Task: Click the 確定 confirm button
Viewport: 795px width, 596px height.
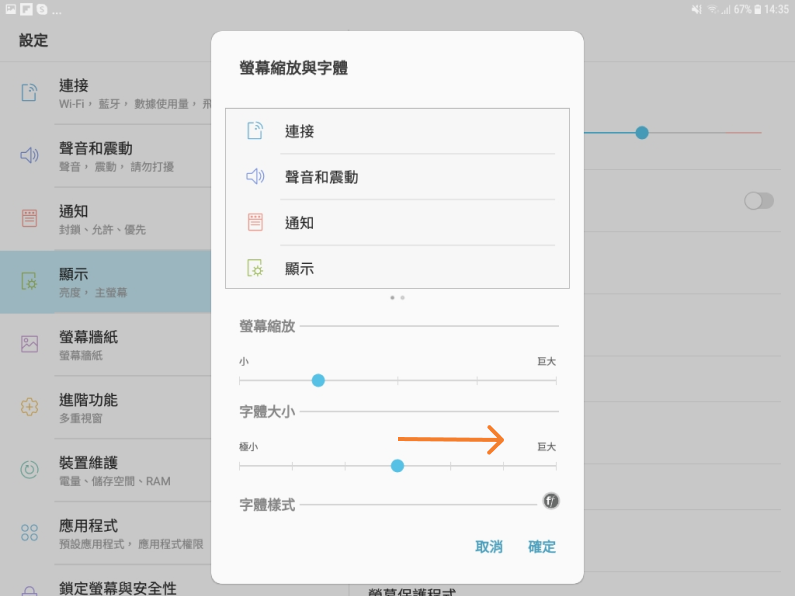Action: pos(541,547)
